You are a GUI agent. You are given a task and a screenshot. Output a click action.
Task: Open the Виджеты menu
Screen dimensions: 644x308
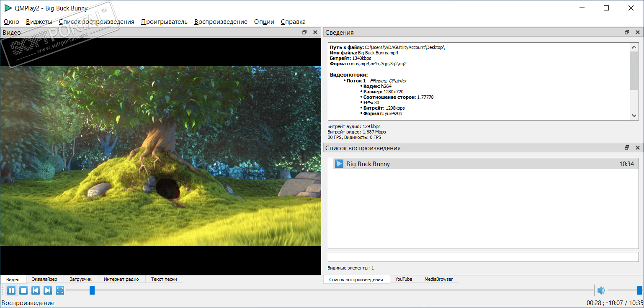pos(39,22)
